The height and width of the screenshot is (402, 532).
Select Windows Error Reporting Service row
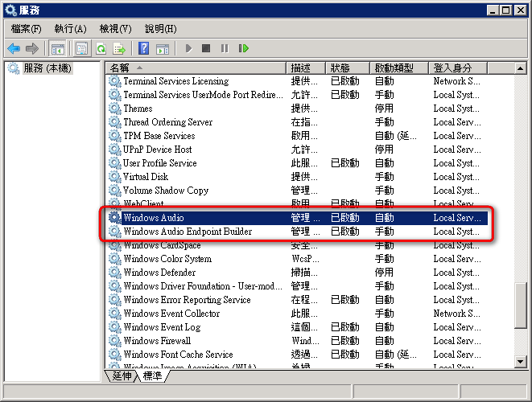pos(298,300)
